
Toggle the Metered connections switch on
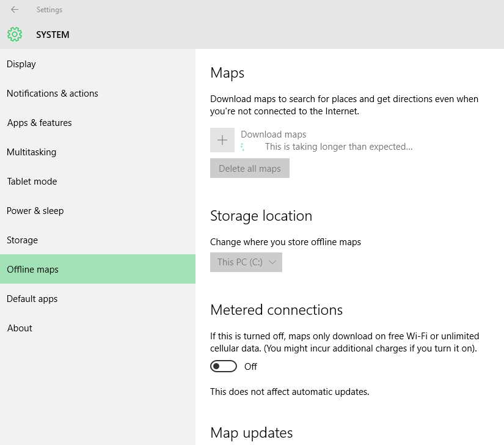coord(223,366)
